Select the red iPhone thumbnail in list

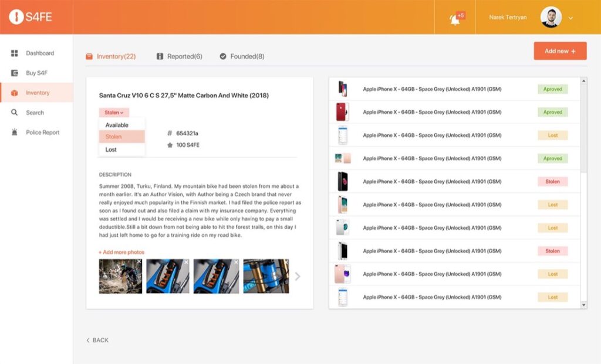342,112
